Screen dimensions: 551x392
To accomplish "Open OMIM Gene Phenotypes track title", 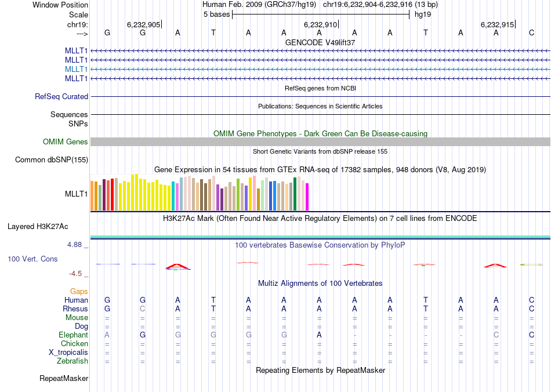I will tap(320, 133).
